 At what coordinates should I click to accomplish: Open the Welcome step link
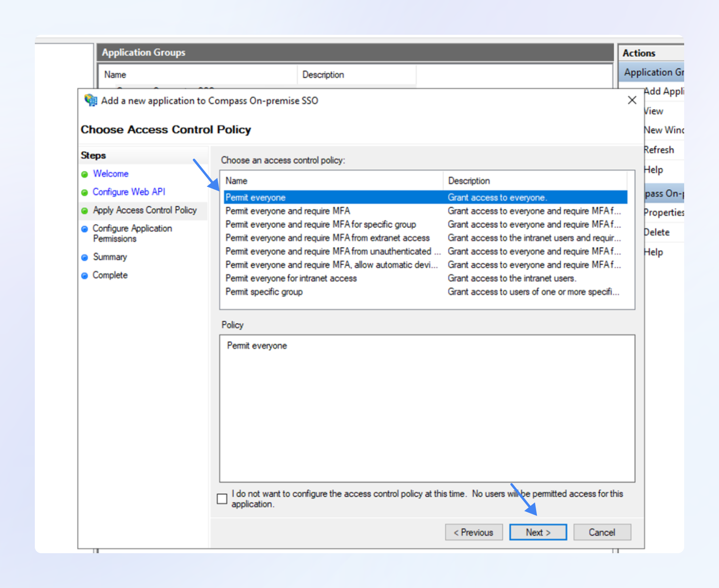(x=110, y=174)
